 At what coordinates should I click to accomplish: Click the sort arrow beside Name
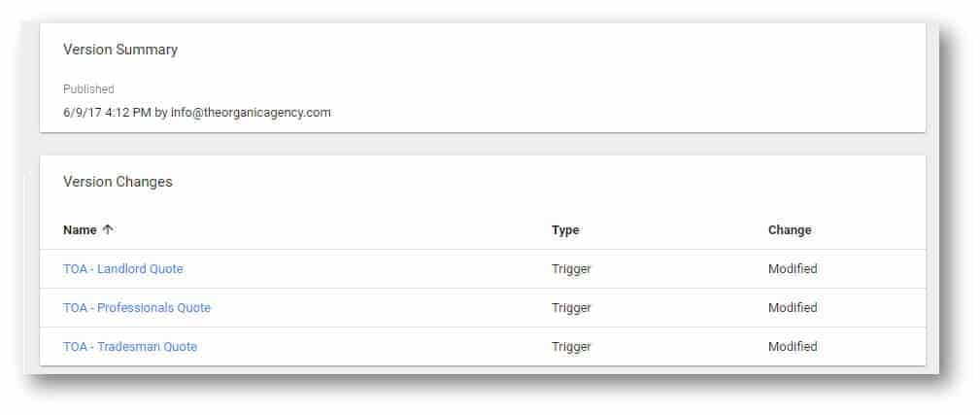[x=108, y=230]
